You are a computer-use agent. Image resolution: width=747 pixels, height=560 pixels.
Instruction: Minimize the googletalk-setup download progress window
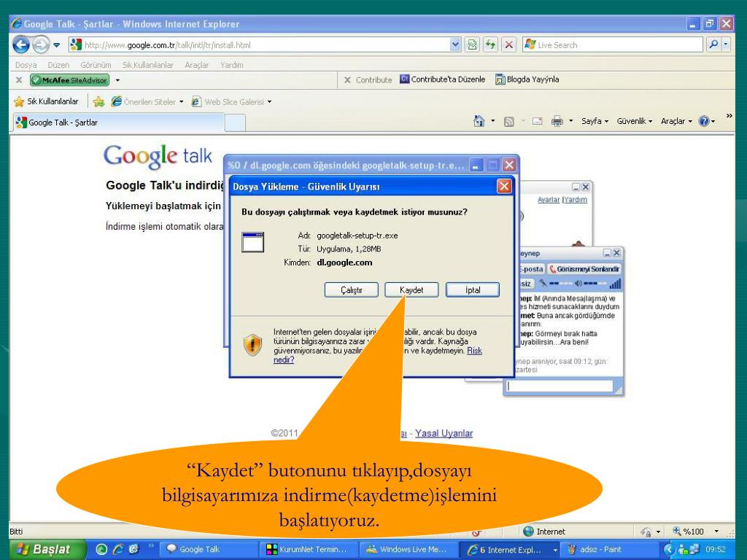tap(476, 166)
